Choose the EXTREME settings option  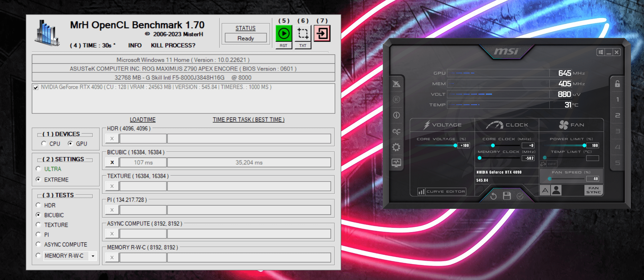[38, 179]
